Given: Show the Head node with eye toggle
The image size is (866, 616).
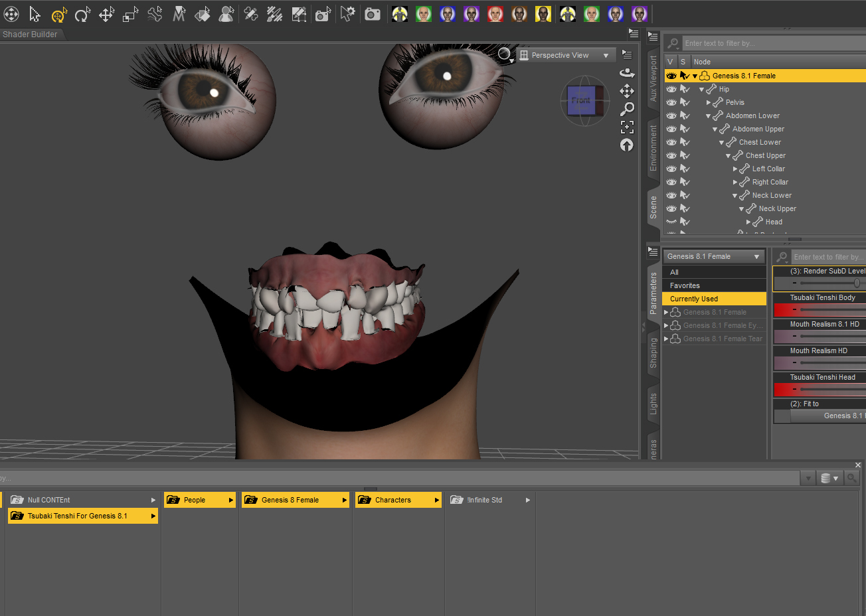Looking at the screenshot, I should coord(671,222).
